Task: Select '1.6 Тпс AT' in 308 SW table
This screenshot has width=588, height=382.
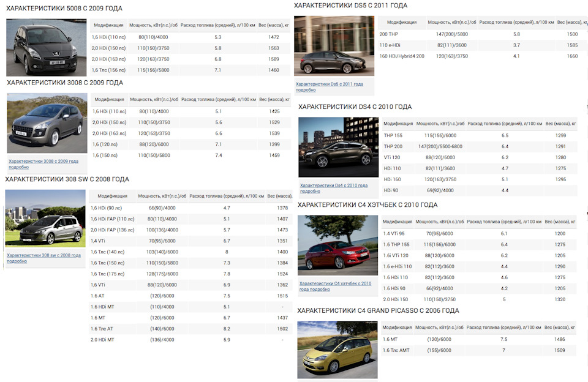Action: point(102,329)
